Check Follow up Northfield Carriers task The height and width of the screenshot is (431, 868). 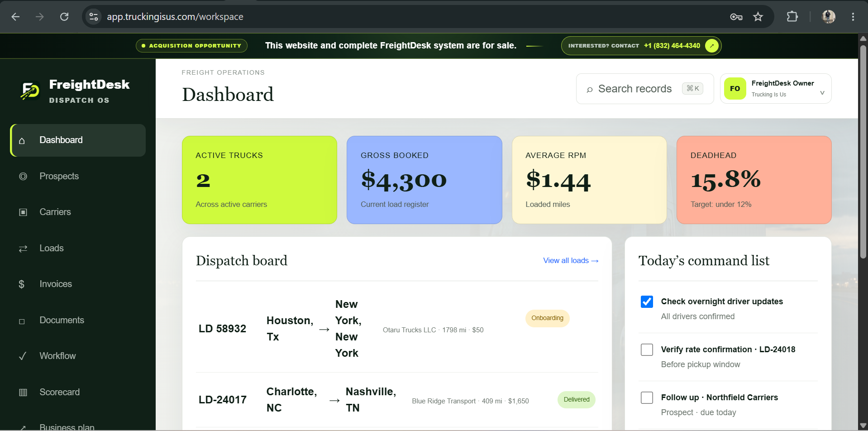click(647, 397)
